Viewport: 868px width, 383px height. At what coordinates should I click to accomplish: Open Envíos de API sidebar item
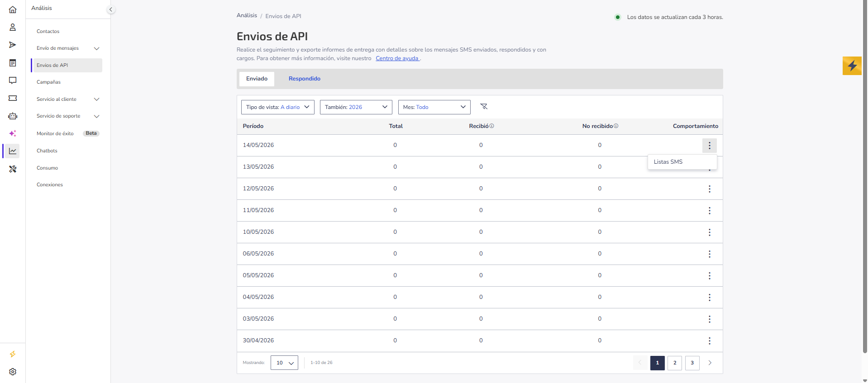(x=67, y=65)
